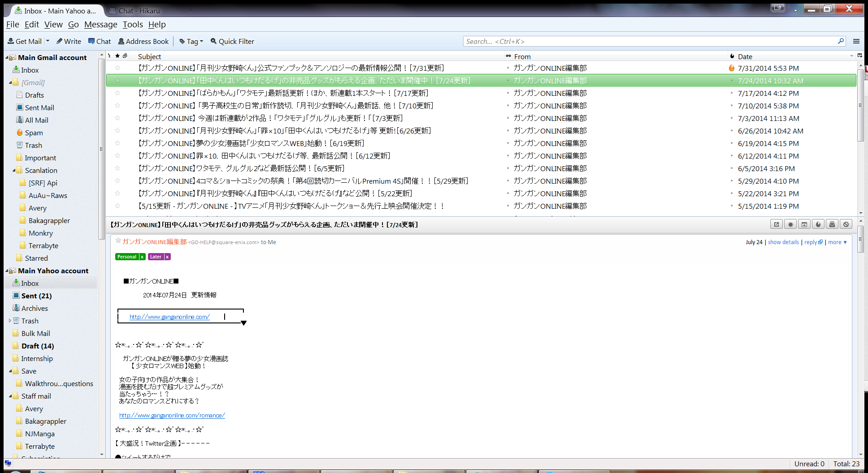
Task: Open Chat from the mail toolbar
Action: (x=100, y=41)
